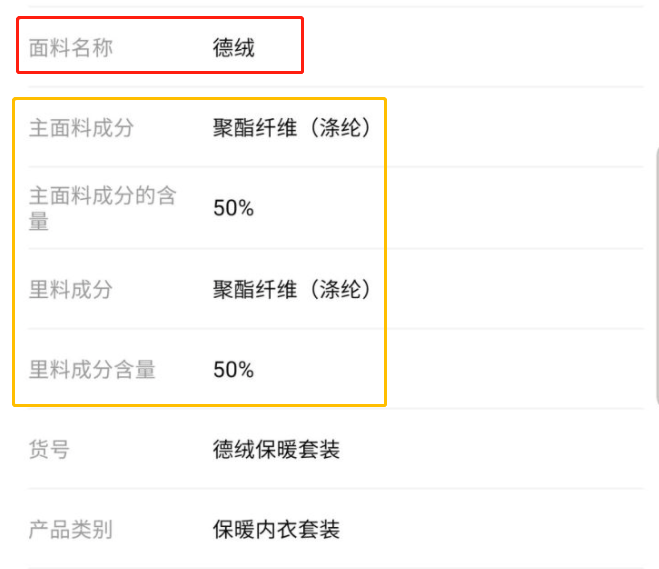
Task: Click the 主面料成分的含量 label
Action: [x=102, y=196]
